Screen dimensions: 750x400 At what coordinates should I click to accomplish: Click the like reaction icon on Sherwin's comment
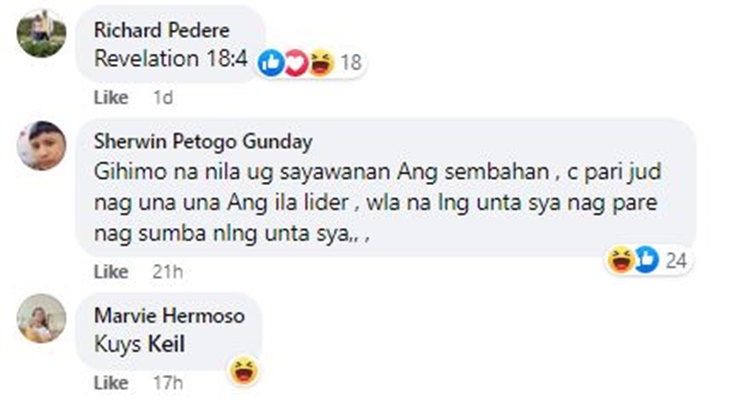tap(647, 260)
